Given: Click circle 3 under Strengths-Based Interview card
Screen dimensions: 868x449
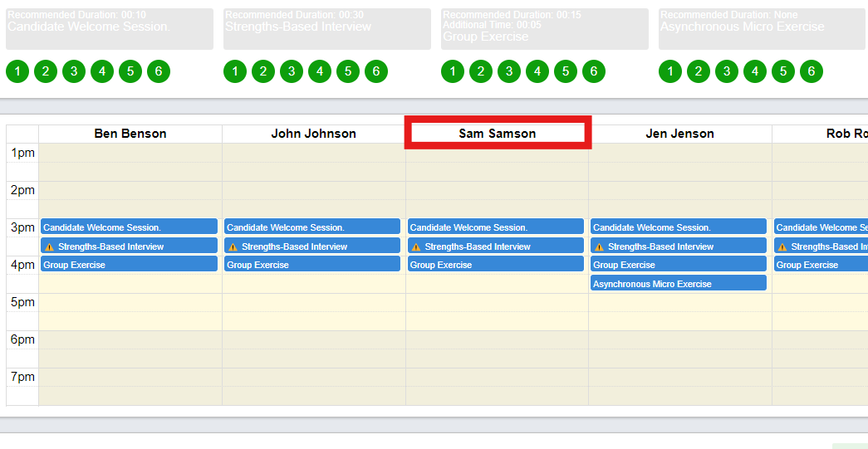Looking at the screenshot, I should (x=292, y=71).
